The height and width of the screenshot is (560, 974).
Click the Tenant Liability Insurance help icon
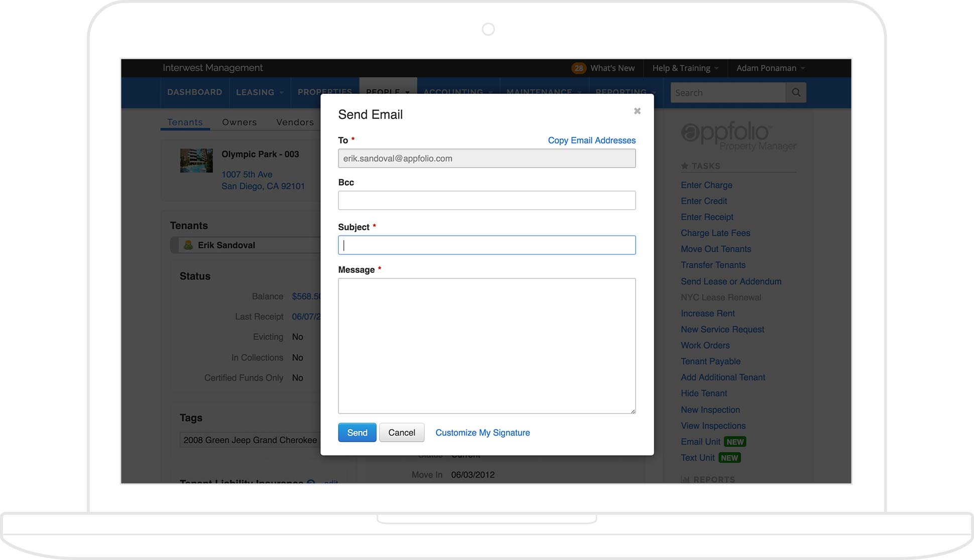311,483
